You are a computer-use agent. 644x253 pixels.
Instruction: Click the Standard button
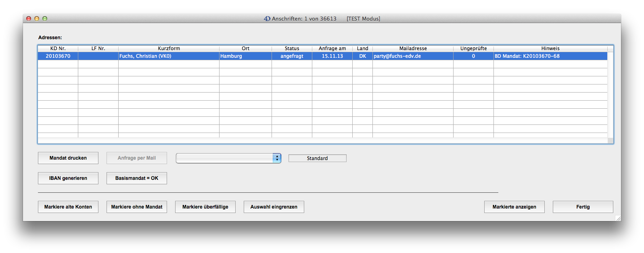(317, 158)
